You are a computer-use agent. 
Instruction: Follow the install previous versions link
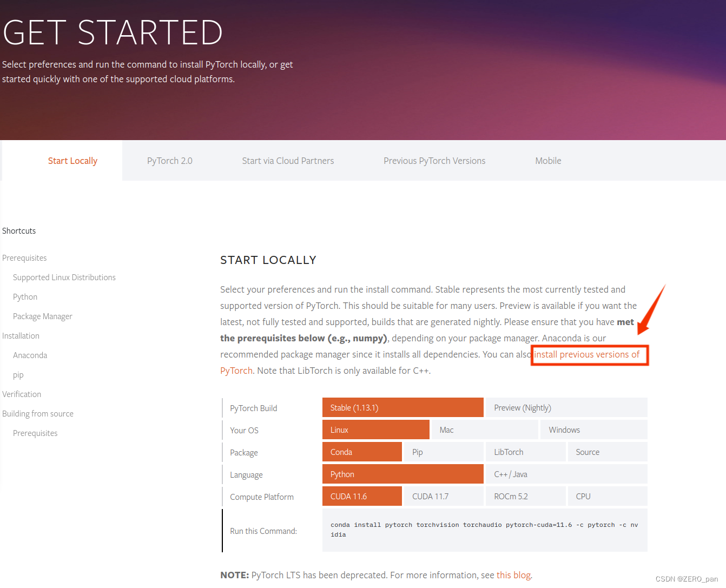coord(587,354)
